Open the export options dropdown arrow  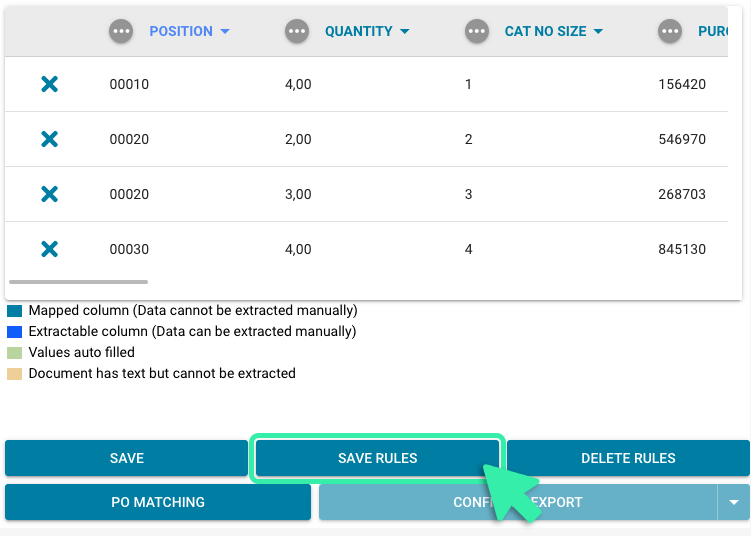[733, 502]
